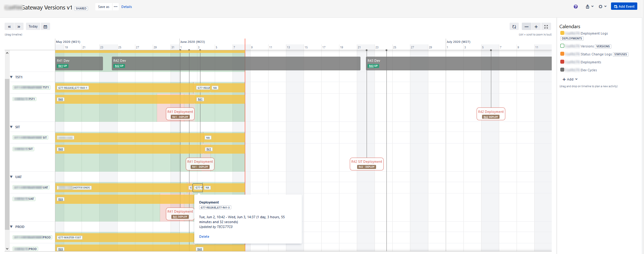Open the R41 UP label on R41 Dev
The width and height of the screenshot is (644, 254).
[x=63, y=66]
